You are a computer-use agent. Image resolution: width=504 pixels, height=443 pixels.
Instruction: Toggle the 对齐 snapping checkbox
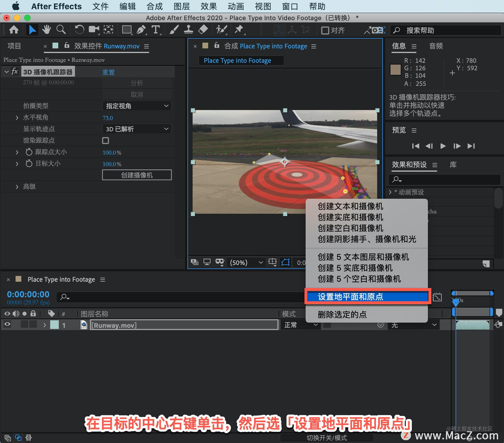click(325, 30)
